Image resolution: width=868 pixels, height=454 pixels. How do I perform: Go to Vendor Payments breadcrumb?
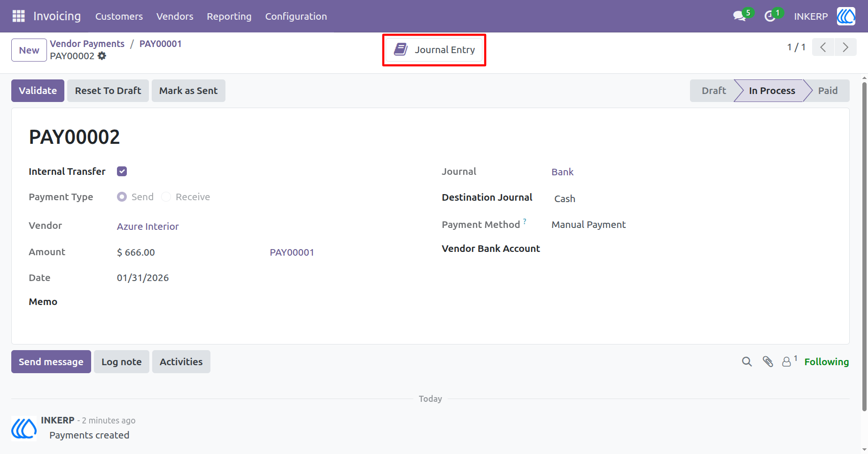87,44
